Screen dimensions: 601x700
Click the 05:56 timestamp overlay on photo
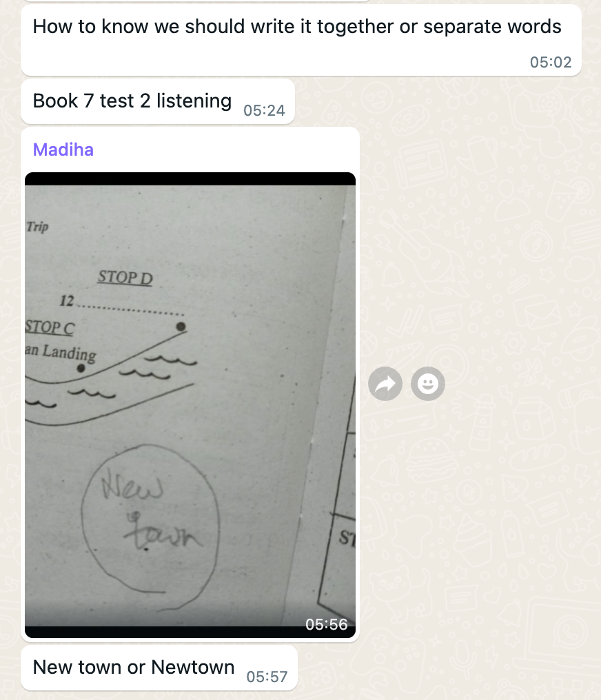pos(327,624)
